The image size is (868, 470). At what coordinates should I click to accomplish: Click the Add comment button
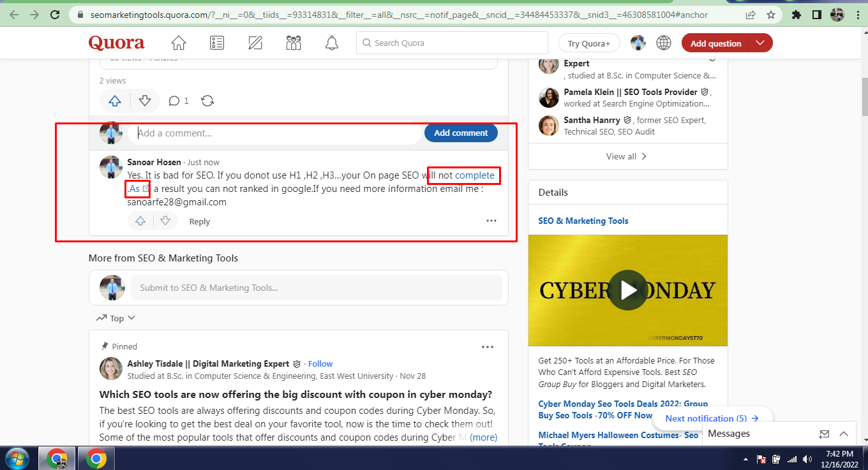coord(461,133)
